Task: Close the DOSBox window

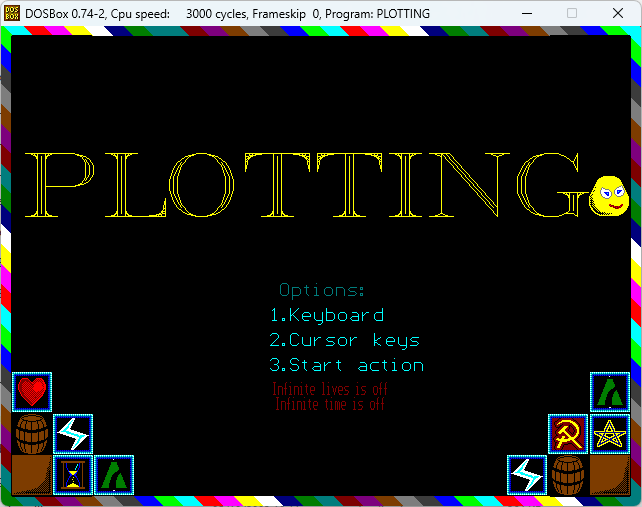Action: click(618, 14)
